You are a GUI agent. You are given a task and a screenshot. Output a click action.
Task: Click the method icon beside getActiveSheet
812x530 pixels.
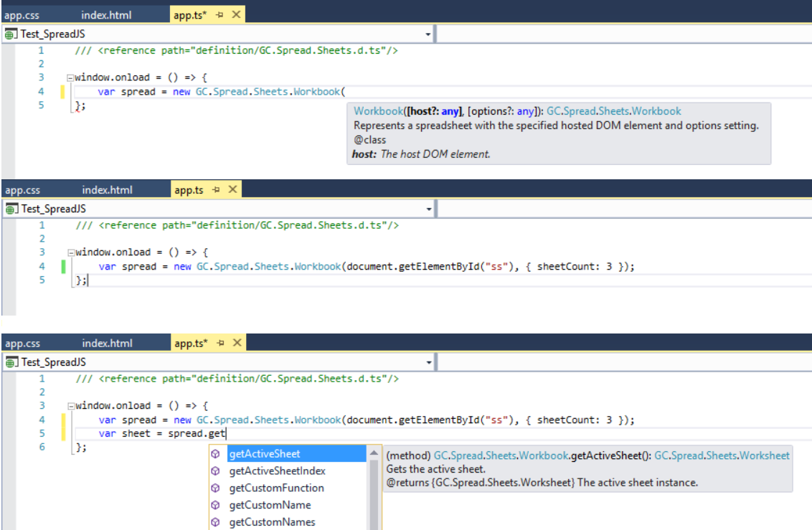coord(214,454)
